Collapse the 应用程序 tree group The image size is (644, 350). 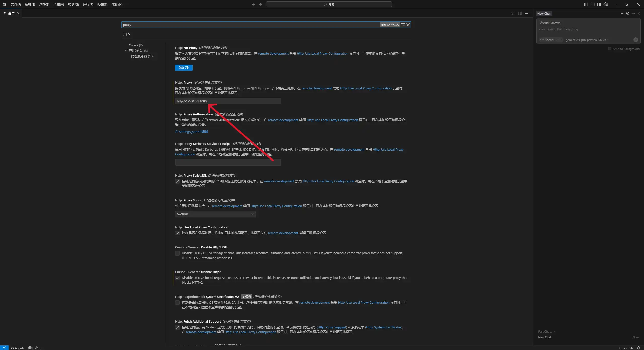coord(126,51)
